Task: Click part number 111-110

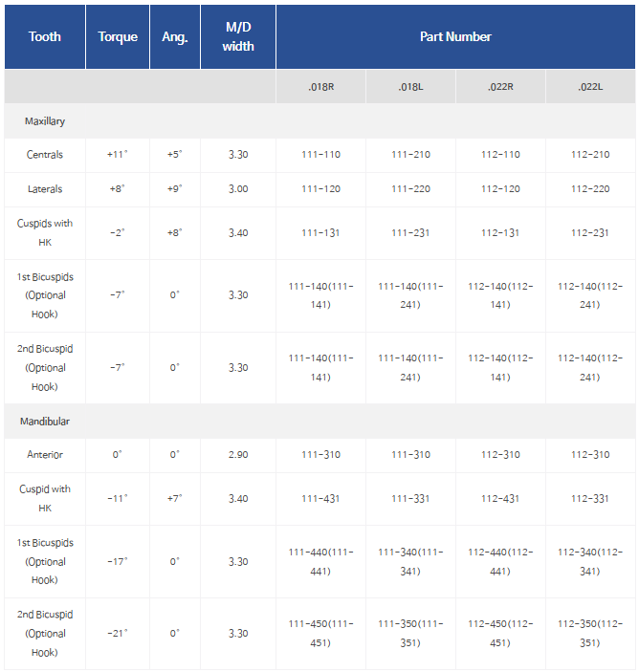Action: [x=320, y=155]
